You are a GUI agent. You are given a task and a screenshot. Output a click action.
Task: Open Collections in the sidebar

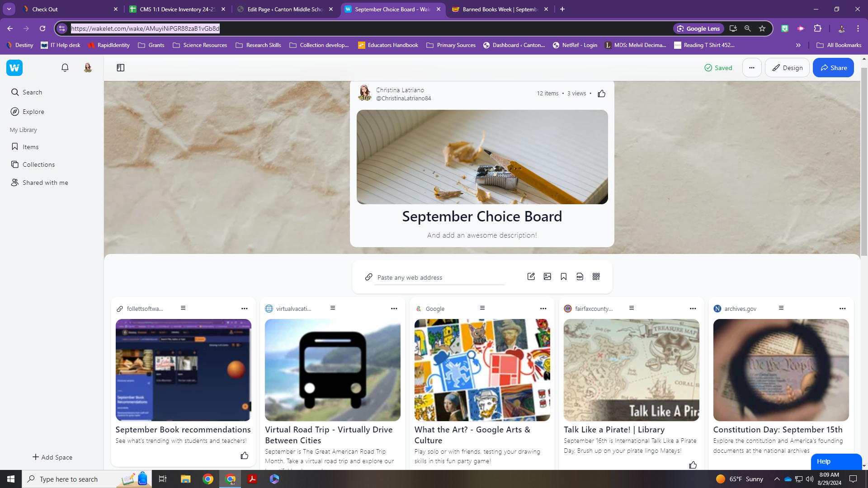pos(38,164)
